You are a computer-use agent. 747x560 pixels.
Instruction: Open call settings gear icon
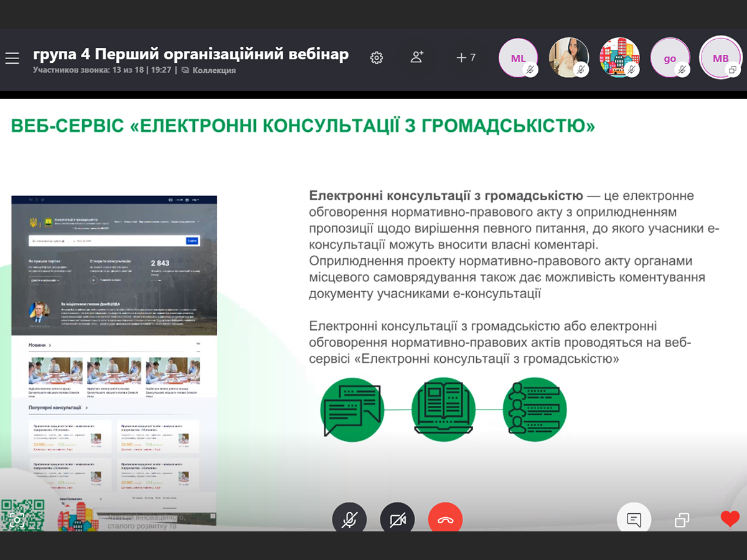click(376, 58)
